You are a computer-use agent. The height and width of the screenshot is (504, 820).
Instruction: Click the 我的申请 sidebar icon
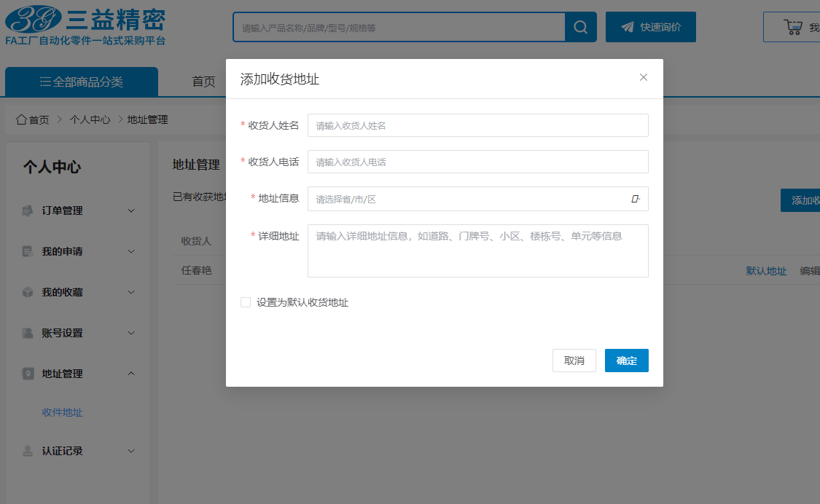(x=28, y=251)
